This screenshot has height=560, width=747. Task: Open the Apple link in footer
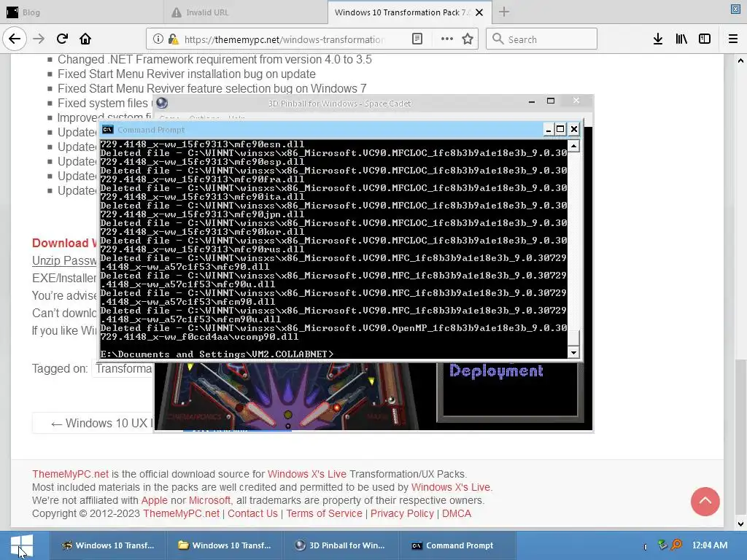[155, 500]
